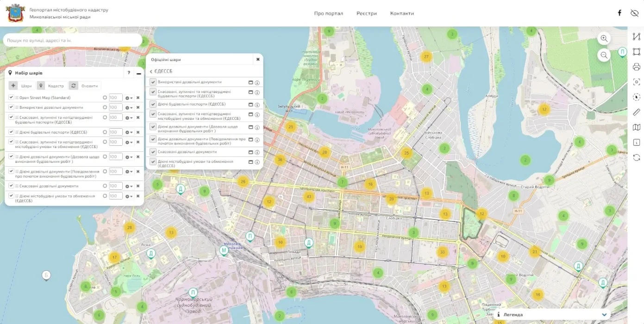The image size is (644, 324).
Task: Toggle Open Street Map (Standard) layer visibility
Action: point(11,98)
